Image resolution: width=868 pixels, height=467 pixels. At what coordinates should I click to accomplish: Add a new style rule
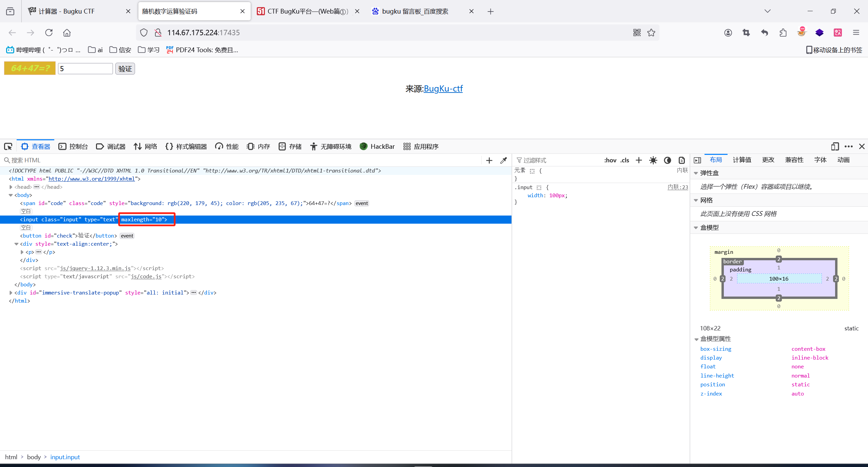tap(639, 160)
